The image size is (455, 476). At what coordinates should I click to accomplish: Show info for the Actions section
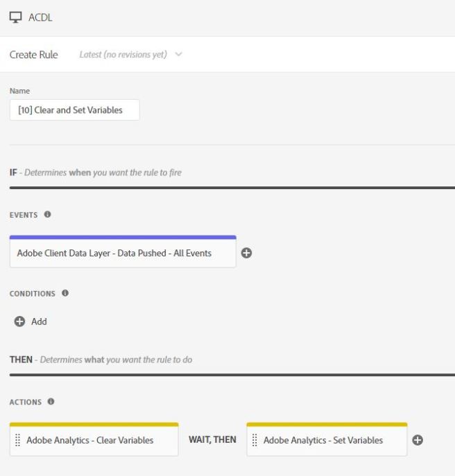[51, 402]
